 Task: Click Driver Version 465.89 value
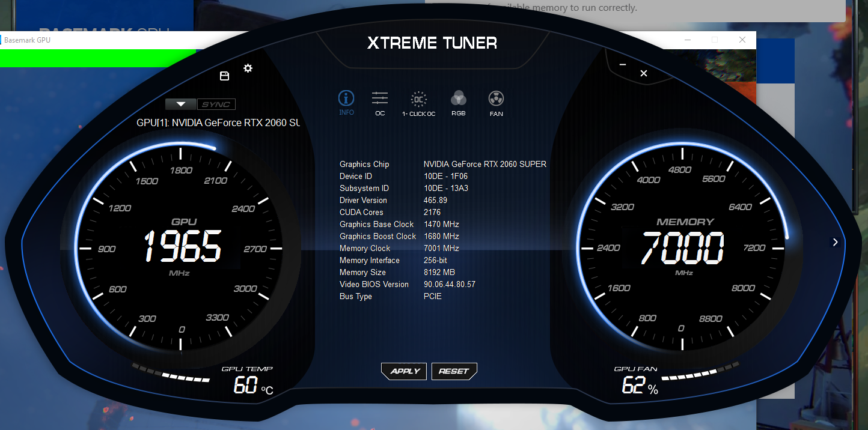435,200
